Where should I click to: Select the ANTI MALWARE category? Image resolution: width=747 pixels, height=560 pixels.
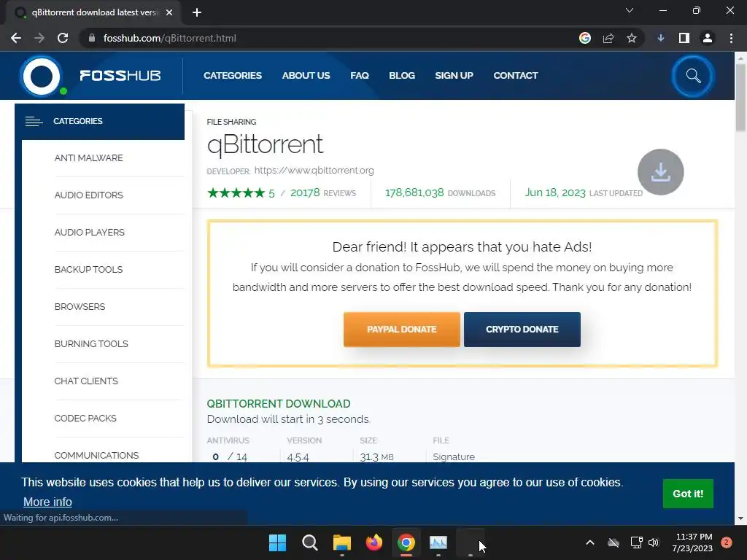(x=88, y=158)
